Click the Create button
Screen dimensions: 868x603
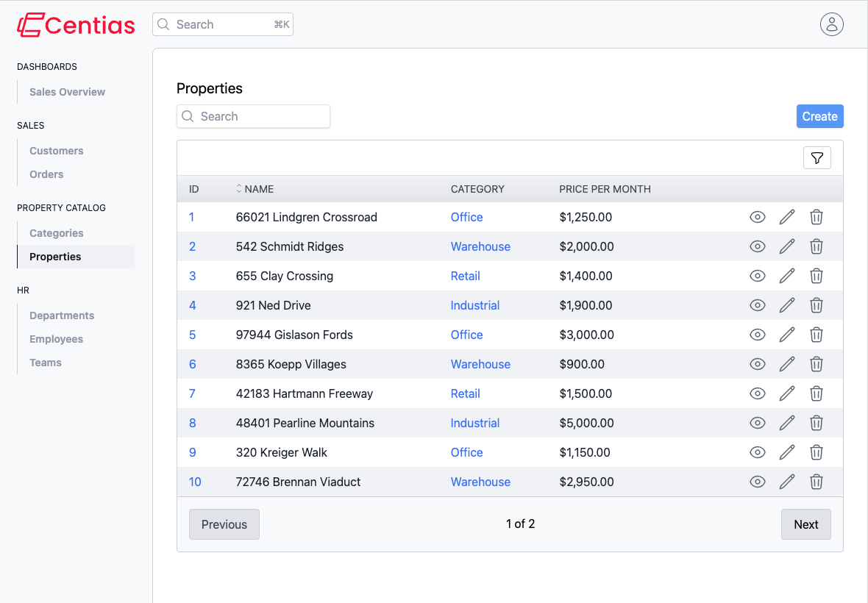819,116
